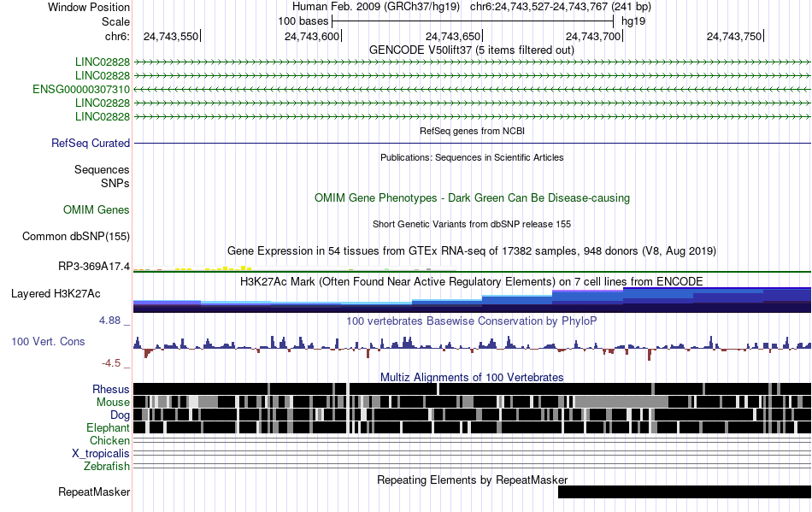Click the Elephant species label

pyautogui.click(x=108, y=428)
